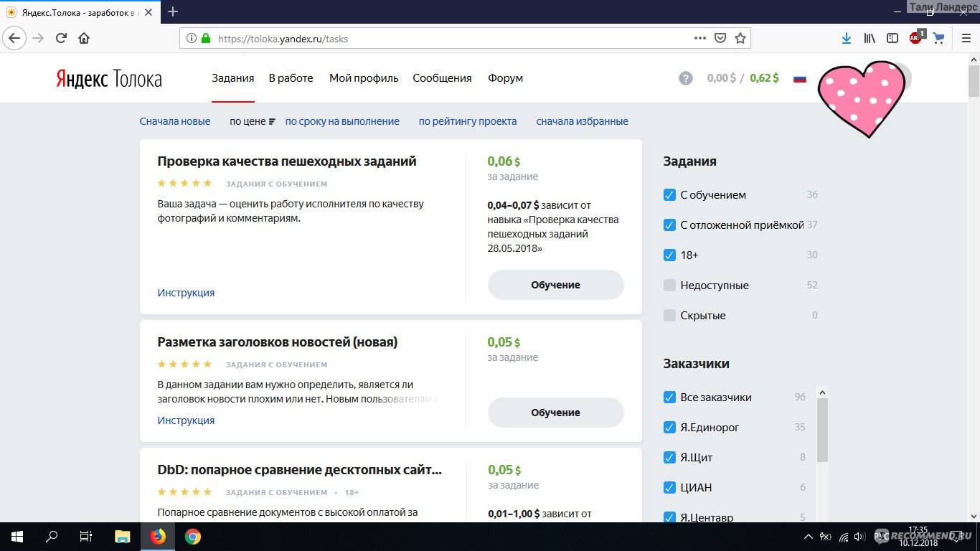This screenshot has width=980, height=551.
Task: Switch to Firefox on the taskbar
Action: 158,536
